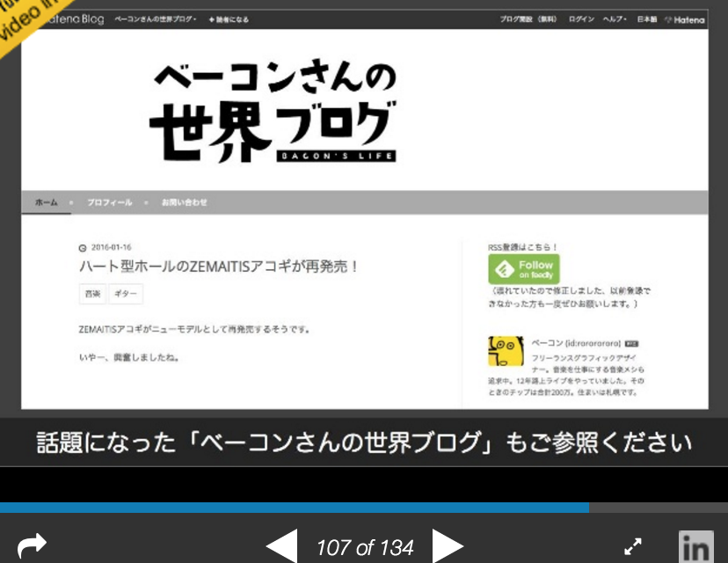Click the slide progress bar
The height and width of the screenshot is (563, 728).
tap(364, 508)
